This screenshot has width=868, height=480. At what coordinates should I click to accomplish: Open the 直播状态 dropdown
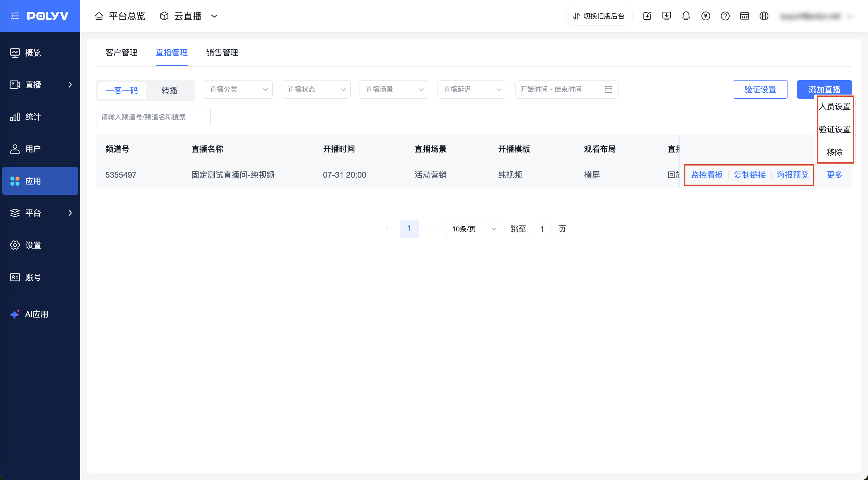(x=316, y=89)
